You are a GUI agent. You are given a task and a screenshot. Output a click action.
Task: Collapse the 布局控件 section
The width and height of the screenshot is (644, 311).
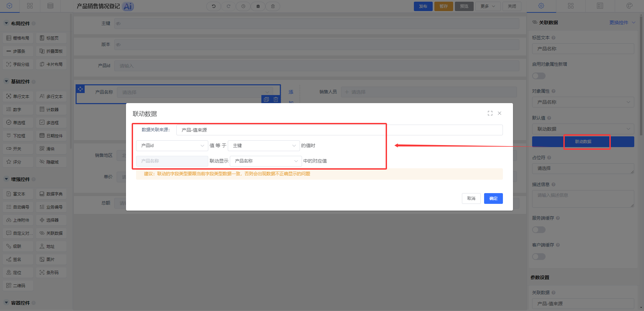pos(6,24)
